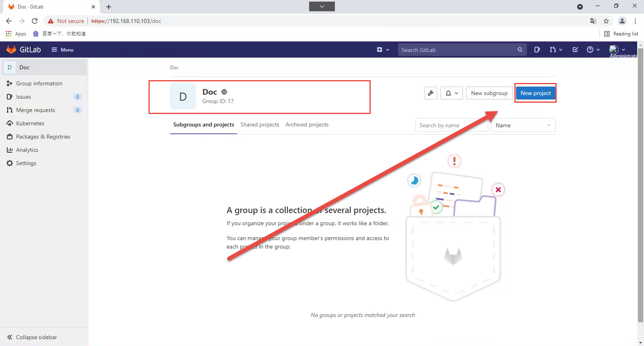This screenshot has height=346, width=644.
Task: Click the Not secure warning icon
Action: point(51,21)
